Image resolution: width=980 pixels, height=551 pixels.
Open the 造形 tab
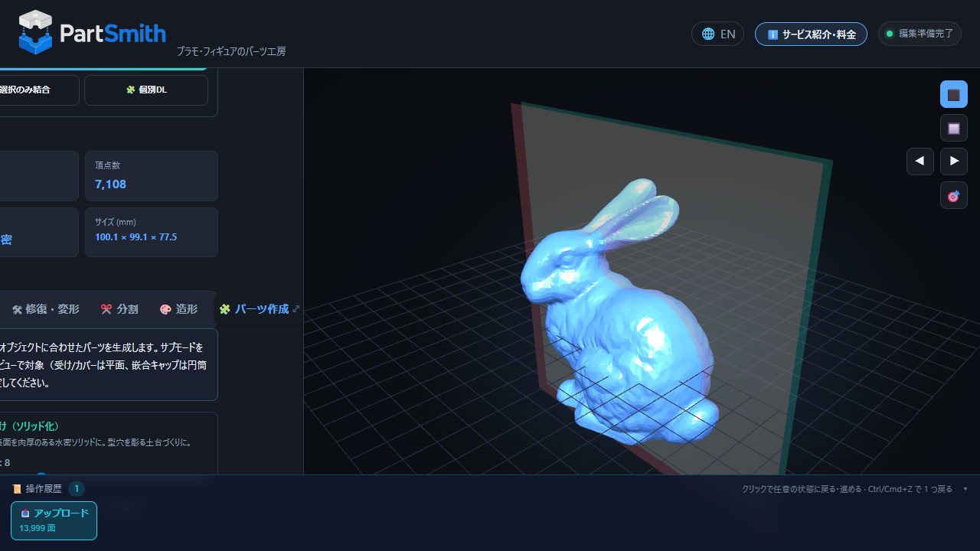coord(178,309)
